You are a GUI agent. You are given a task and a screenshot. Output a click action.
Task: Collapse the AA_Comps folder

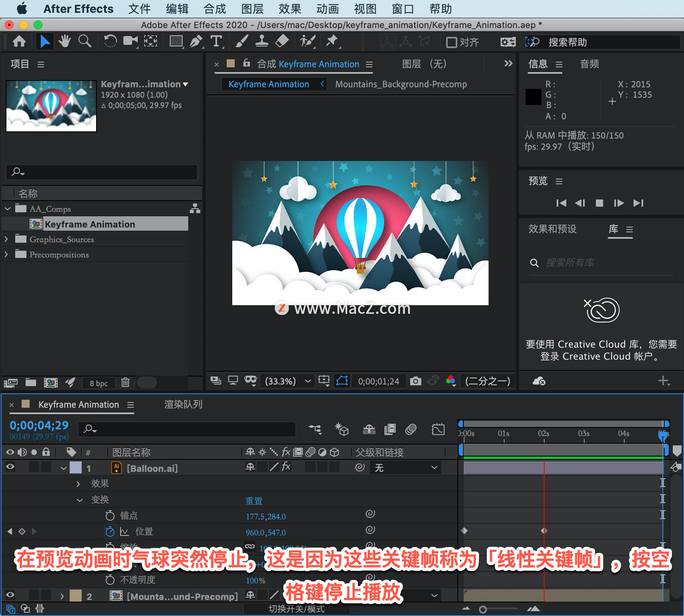[x=8, y=209]
